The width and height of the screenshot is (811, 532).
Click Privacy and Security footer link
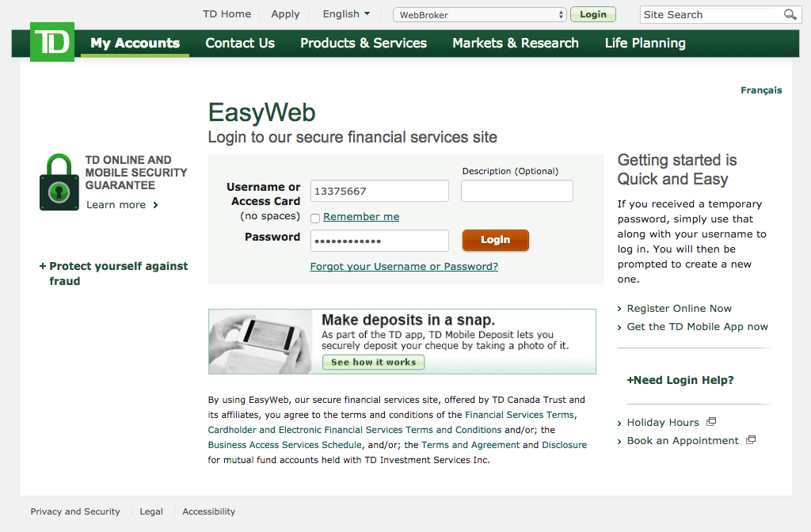coord(75,511)
